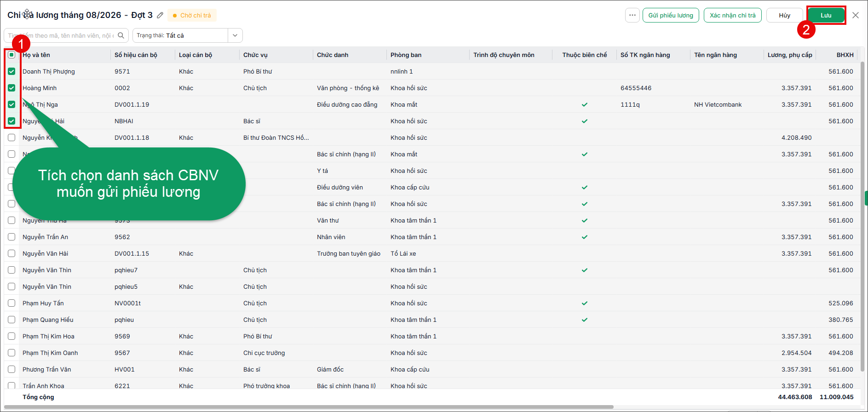Click BHXH column header

(x=845, y=55)
